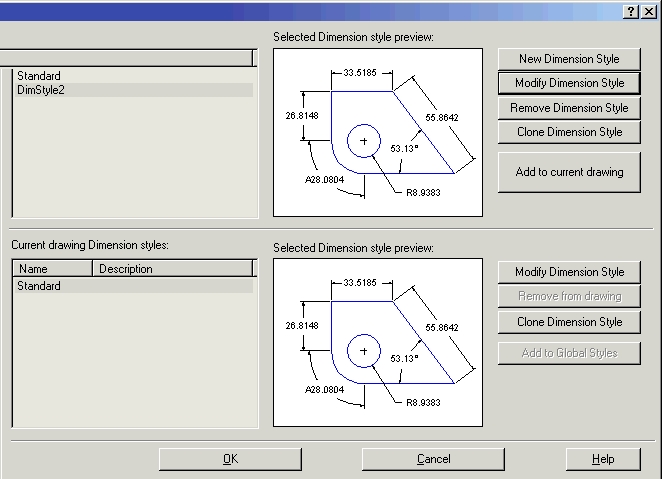Click the New Dimension Style button
This screenshot has width=664, height=479.
pos(569,59)
